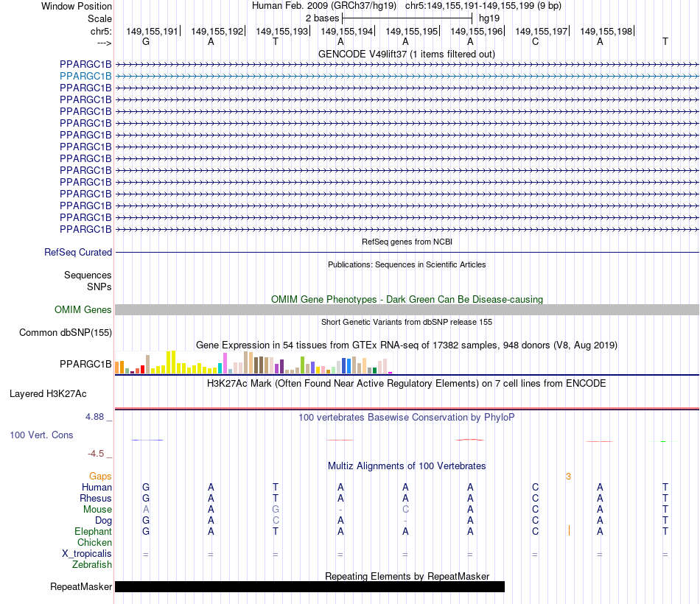Click the Gaps row label
This screenshot has height=604, width=700.
click(x=100, y=477)
